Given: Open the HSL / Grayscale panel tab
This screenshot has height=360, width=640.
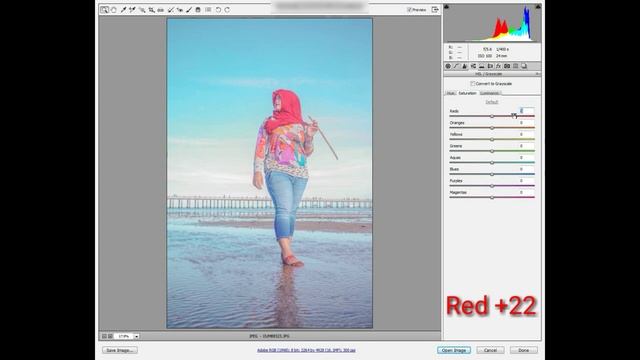Looking at the screenshot, I should 473,66.
